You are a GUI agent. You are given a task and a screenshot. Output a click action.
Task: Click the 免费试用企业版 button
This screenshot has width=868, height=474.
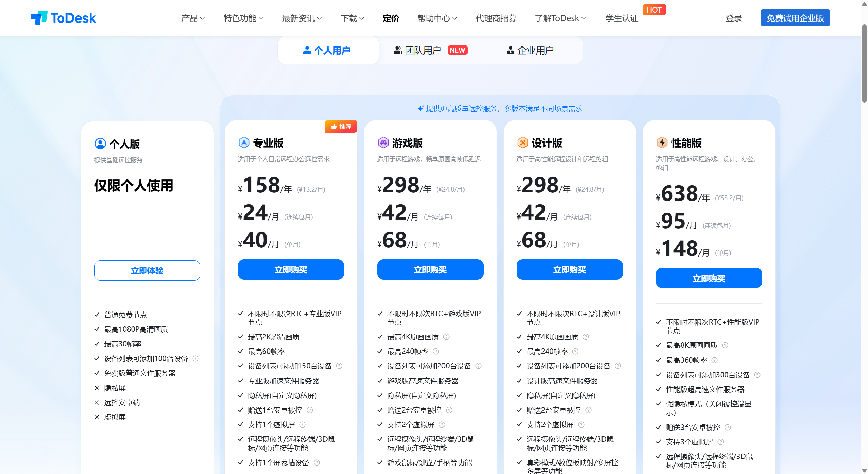(795, 18)
